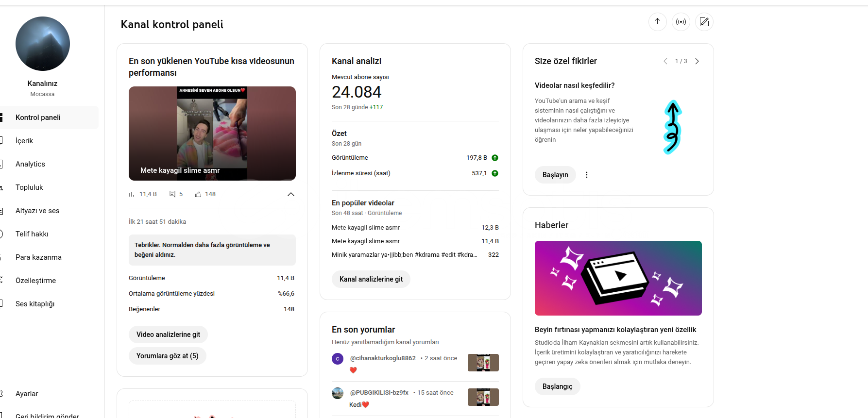Open video thumbnail beside cihanakturkoglu8862 comment

(x=483, y=363)
